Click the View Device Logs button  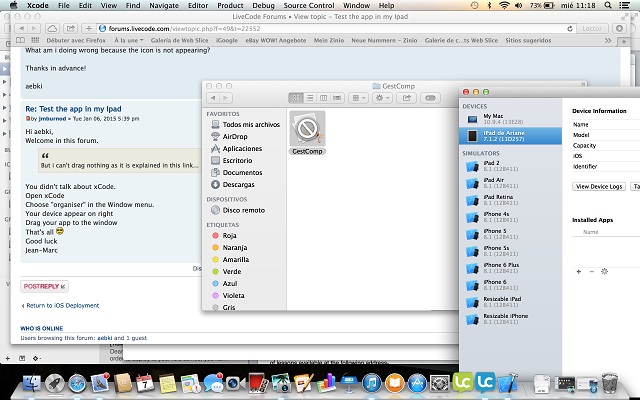(600, 186)
